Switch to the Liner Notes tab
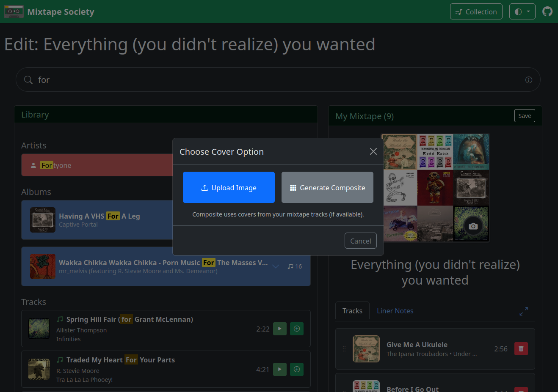The image size is (558, 392). coord(395,311)
